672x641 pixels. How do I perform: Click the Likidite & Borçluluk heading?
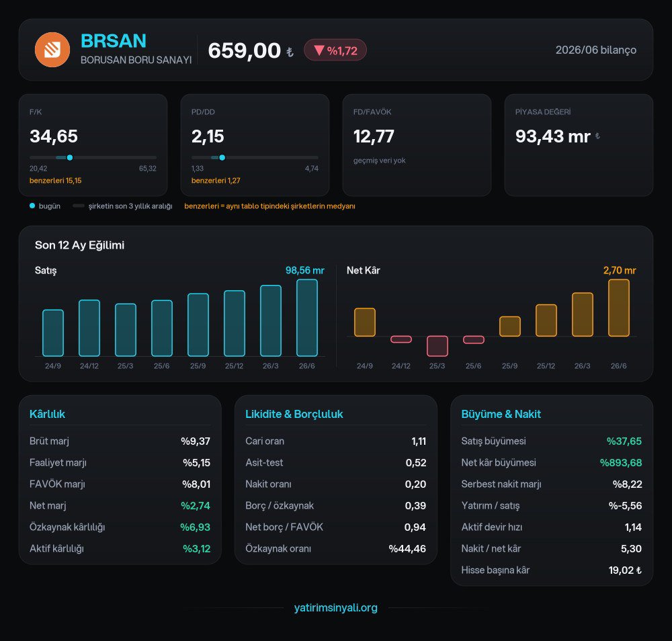294,414
